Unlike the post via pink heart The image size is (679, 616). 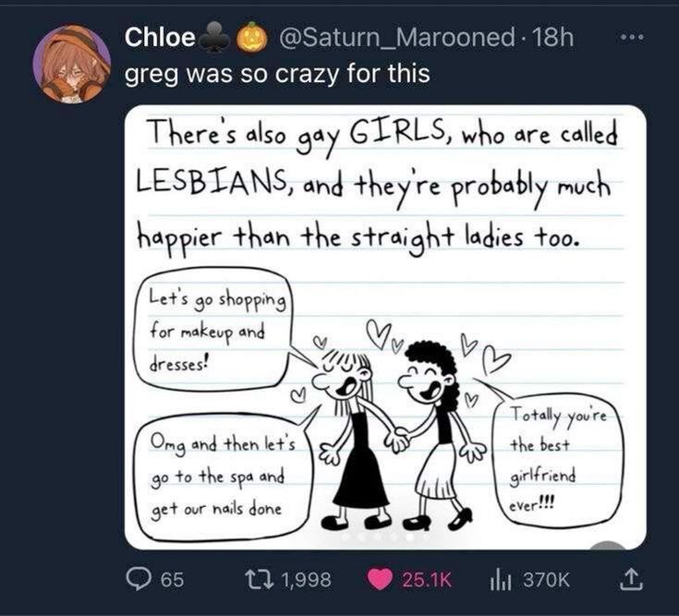(379, 579)
